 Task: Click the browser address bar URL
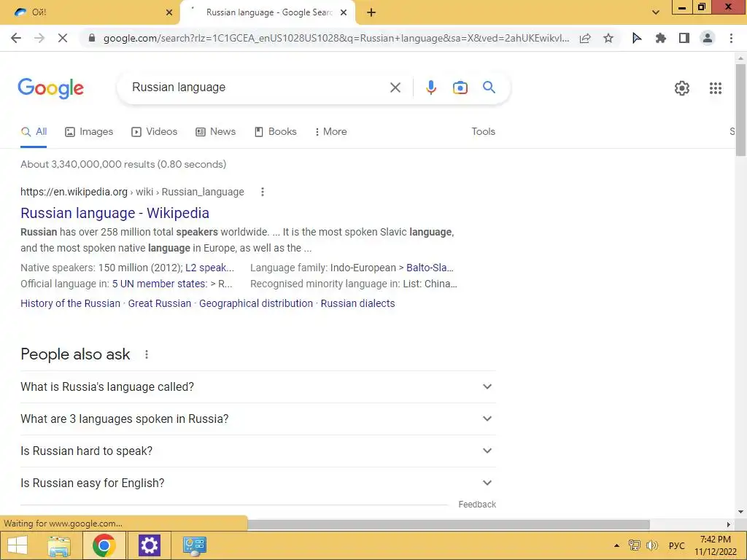pyautogui.click(x=336, y=38)
